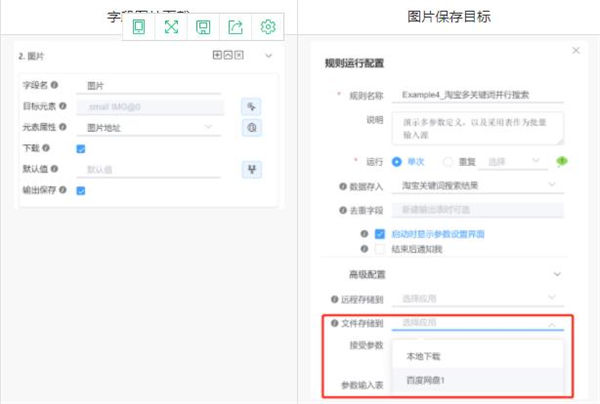Image resolution: width=600 pixels, height=404 pixels.
Task: Toggle the 输出保存 checkbox
Action: point(82,190)
